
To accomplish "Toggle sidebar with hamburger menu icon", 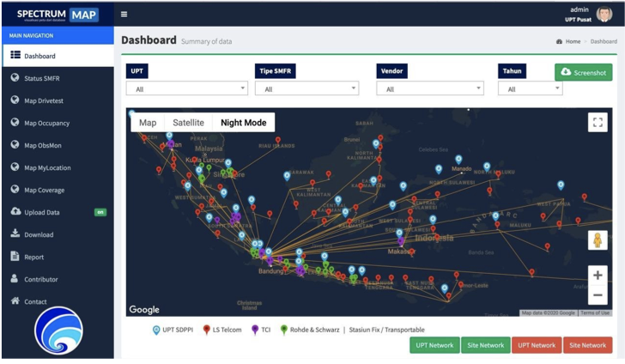I will (124, 14).
